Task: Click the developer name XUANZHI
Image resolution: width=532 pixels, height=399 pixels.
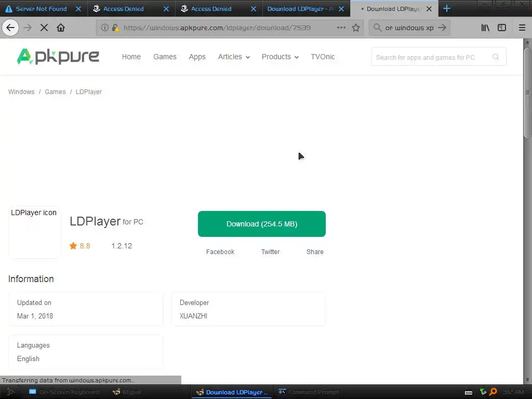Action: 193,316
